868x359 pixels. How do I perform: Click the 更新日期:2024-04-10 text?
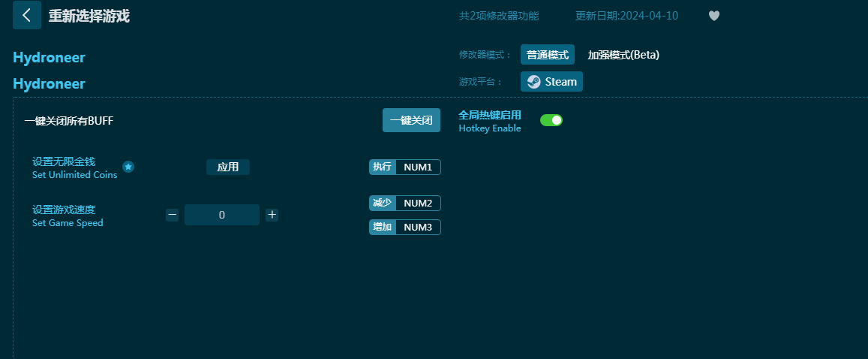pos(626,16)
